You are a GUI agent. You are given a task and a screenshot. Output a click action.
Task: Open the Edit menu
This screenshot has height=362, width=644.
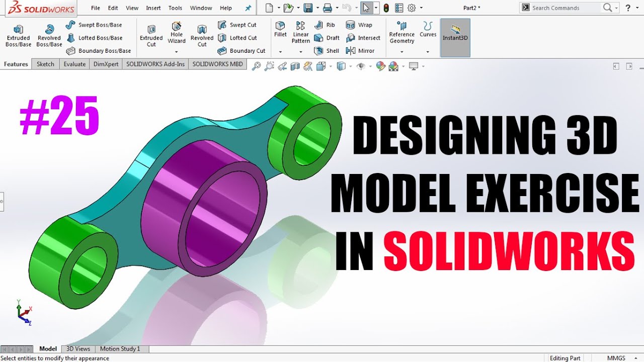[x=113, y=8]
